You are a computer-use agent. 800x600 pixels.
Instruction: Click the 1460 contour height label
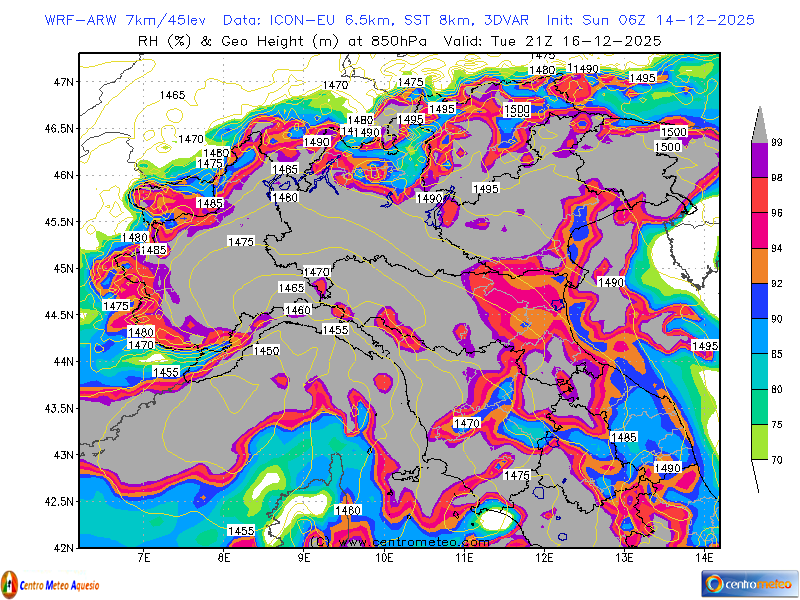tap(297, 311)
